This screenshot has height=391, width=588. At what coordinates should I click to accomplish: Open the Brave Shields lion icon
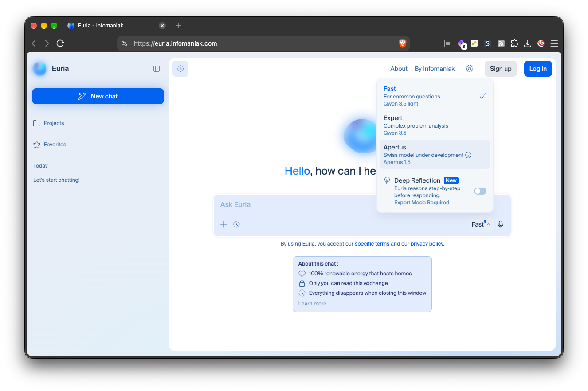(403, 43)
